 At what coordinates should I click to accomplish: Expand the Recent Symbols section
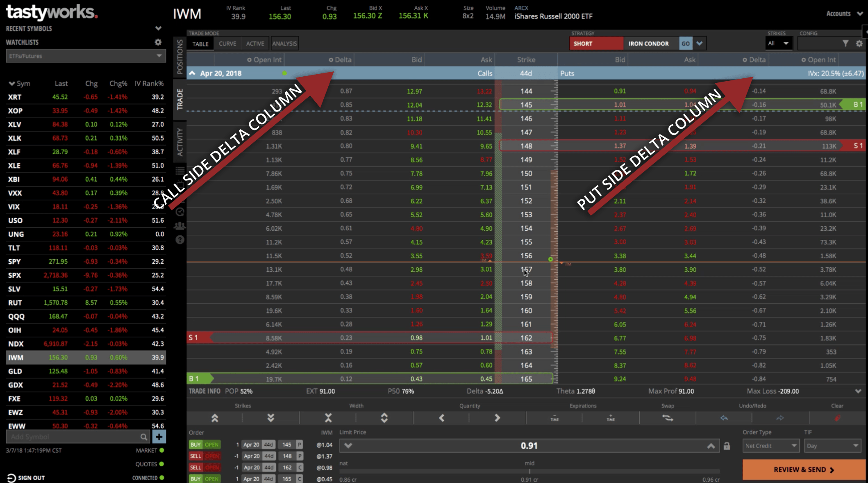point(158,28)
